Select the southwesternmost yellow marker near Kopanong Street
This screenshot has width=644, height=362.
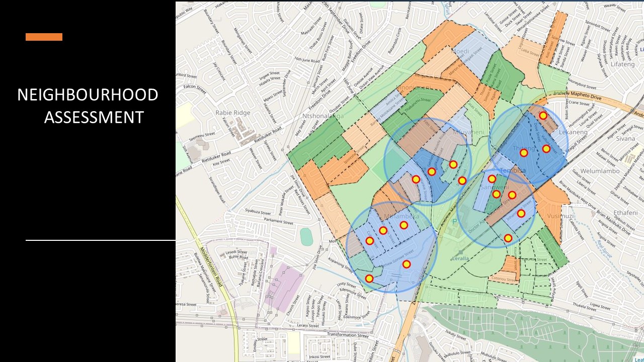coord(369,279)
